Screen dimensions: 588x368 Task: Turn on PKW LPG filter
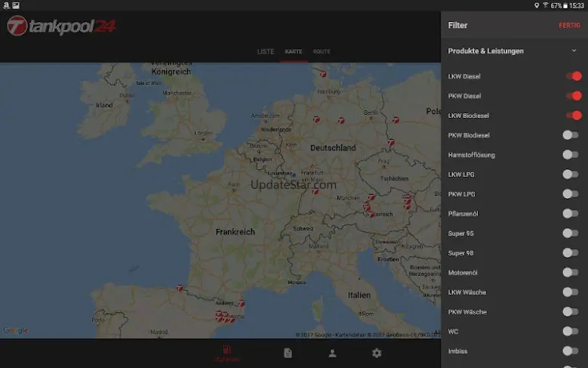pos(571,193)
